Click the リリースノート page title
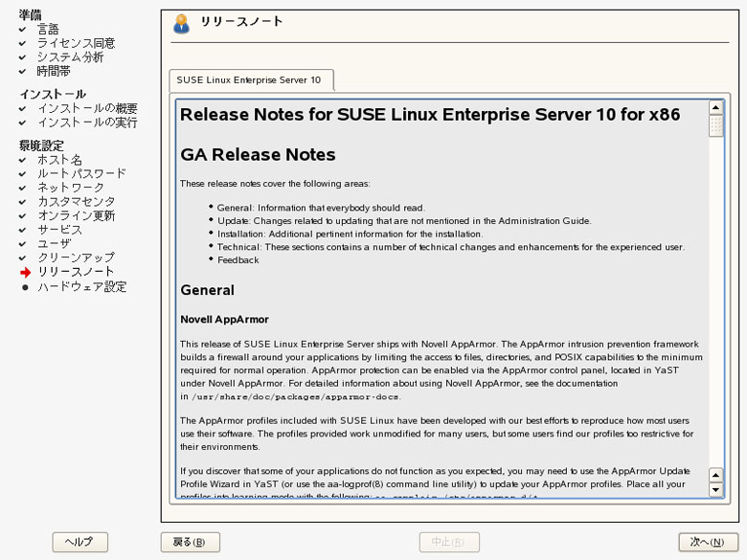 click(x=241, y=21)
